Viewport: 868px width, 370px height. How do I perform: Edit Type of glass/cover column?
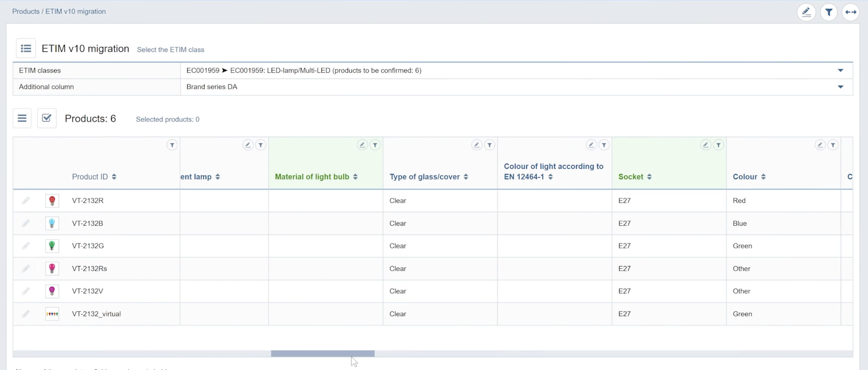477,145
